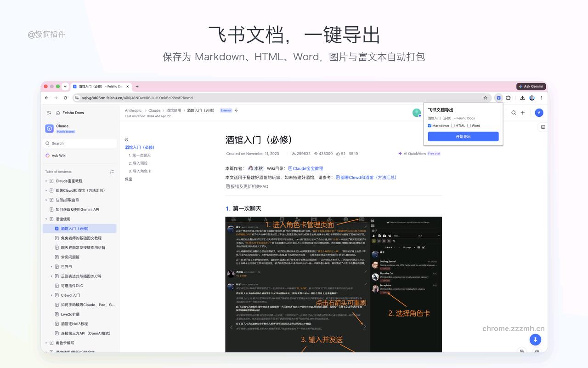Click the green collaborator avatar
Image resolution: width=588 pixels, height=368 pixels.
[417, 113]
